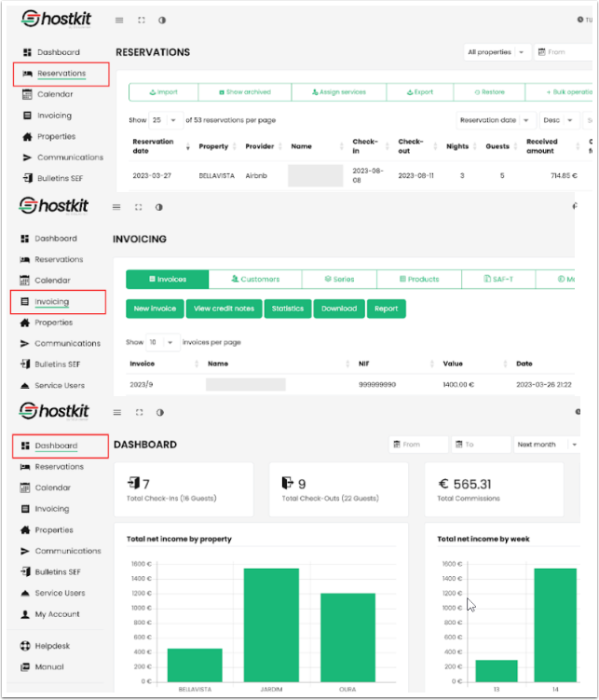Image resolution: width=599 pixels, height=700 pixels.
Task: Open the Manual book icon in sidebar
Action: click(26, 667)
